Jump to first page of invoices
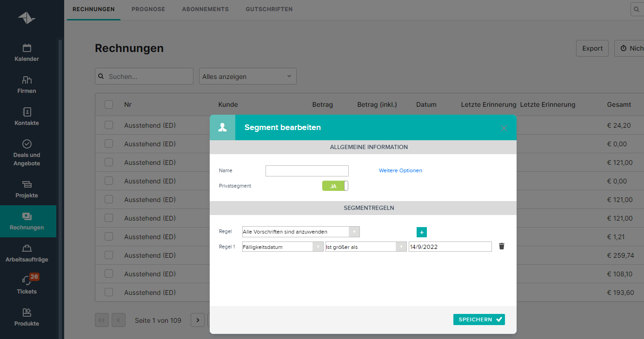The image size is (644, 339). point(102,320)
